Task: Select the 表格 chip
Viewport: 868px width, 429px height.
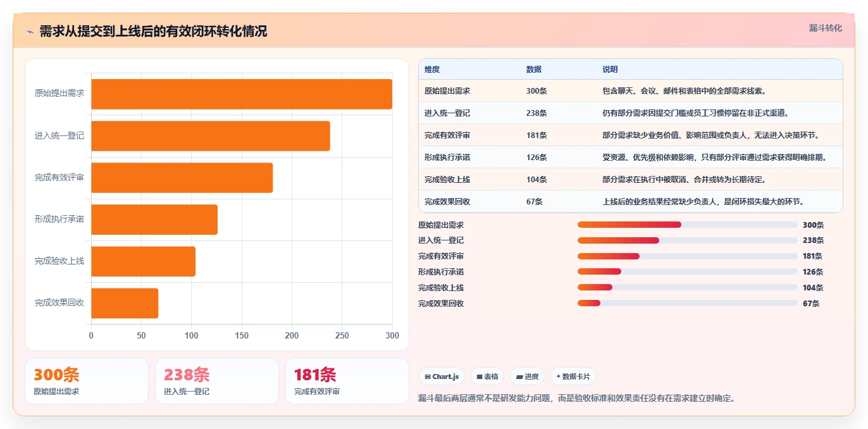Action: 487,376
